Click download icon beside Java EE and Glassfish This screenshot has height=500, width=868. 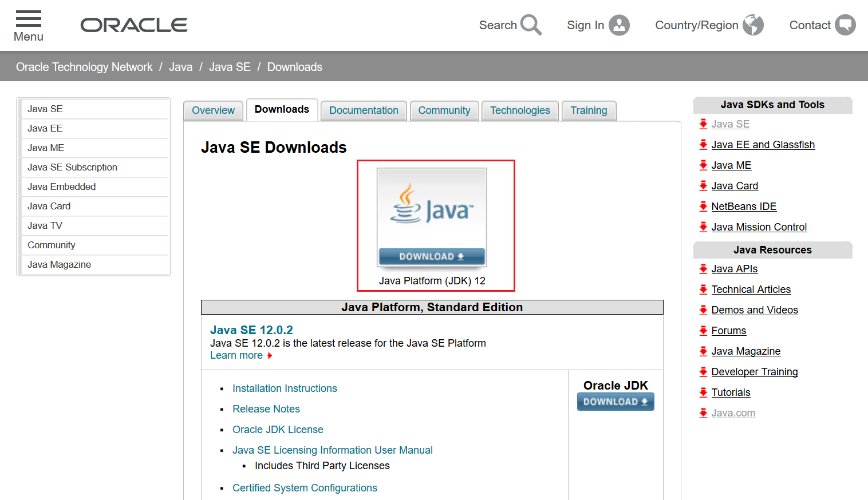pyautogui.click(x=703, y=145)
